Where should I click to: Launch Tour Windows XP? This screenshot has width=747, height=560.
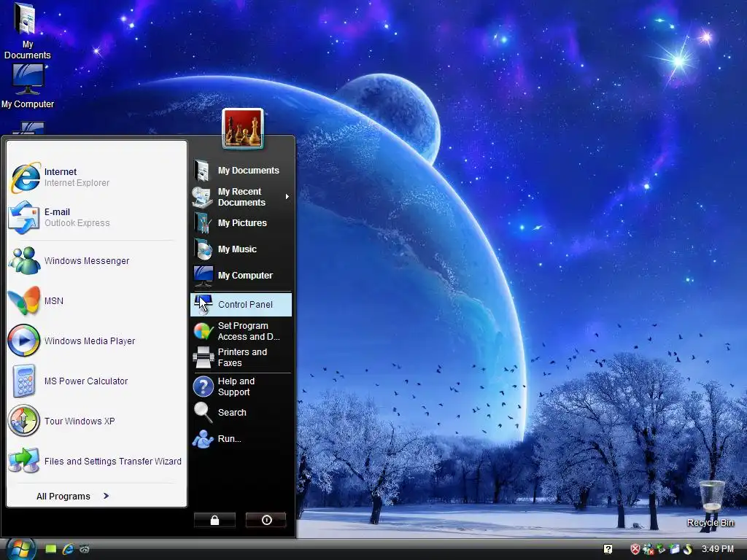click(97, 421)
